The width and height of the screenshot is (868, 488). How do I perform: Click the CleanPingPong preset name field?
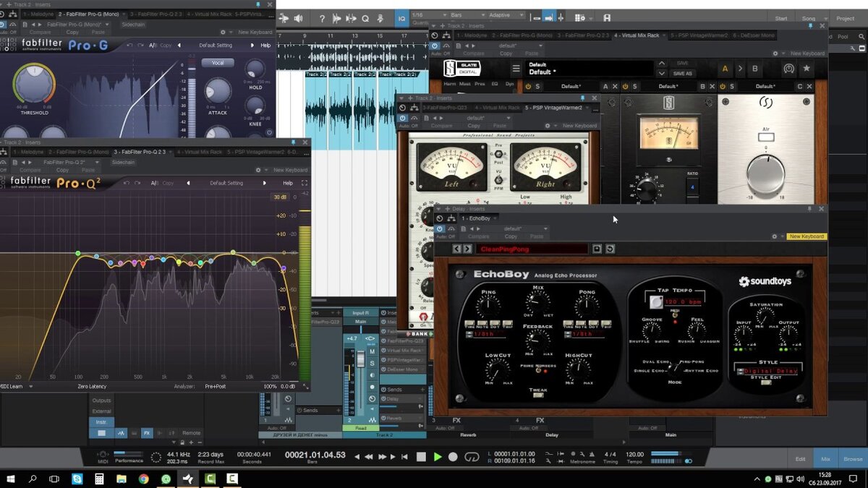point(532,249)
